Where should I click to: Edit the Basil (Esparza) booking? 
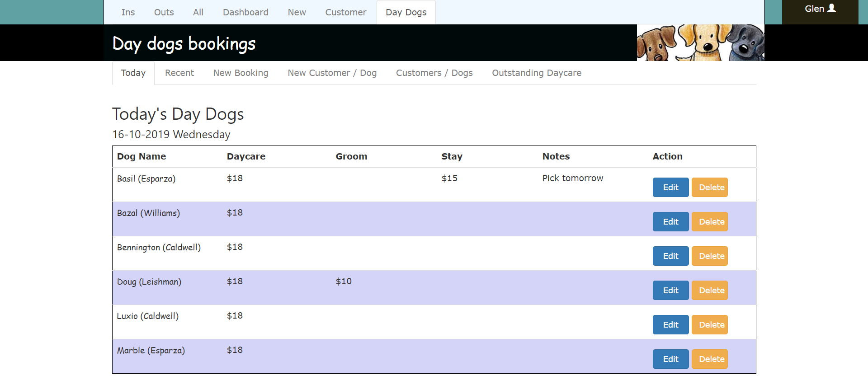(670, 188)
